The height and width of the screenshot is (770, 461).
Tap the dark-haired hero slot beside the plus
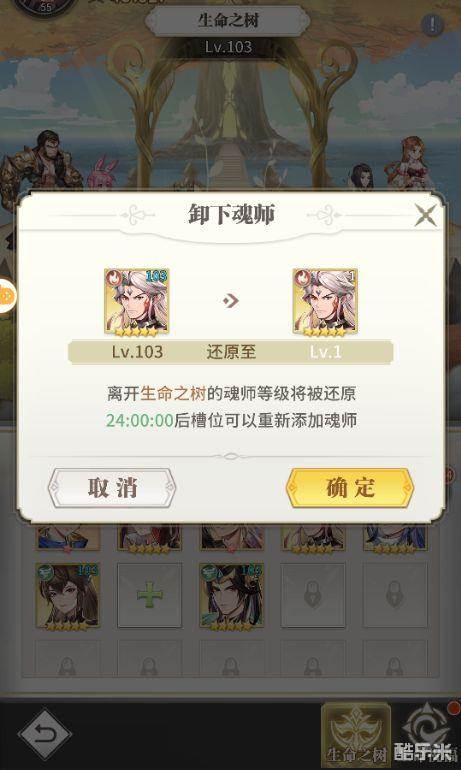click(x=231, y=595)
